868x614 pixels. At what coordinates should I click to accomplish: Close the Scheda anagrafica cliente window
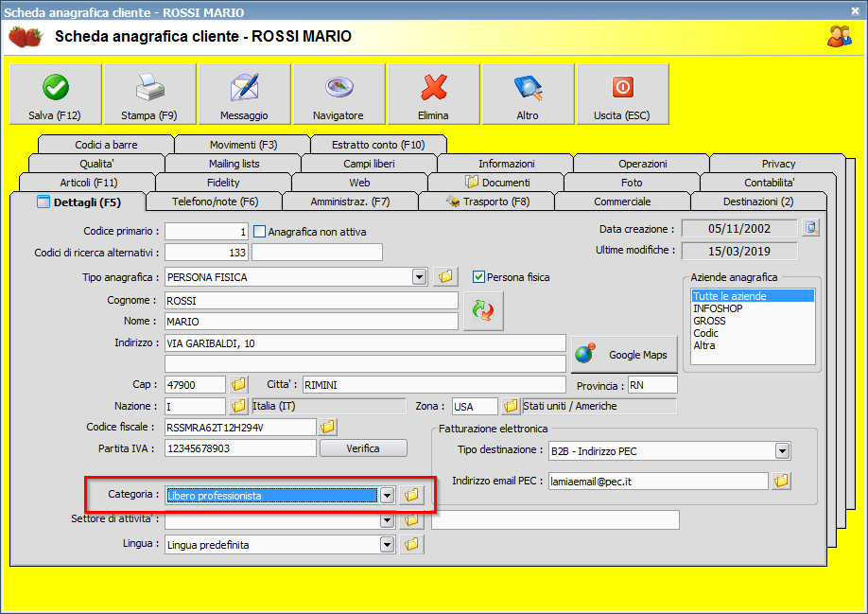tap(856, 10)
